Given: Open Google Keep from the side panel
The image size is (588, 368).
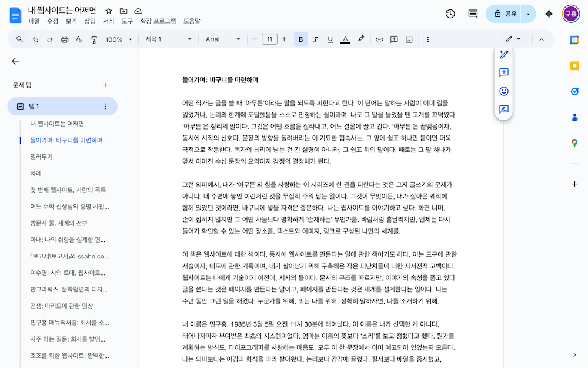Looking at the screenshot, I should 574,67.
